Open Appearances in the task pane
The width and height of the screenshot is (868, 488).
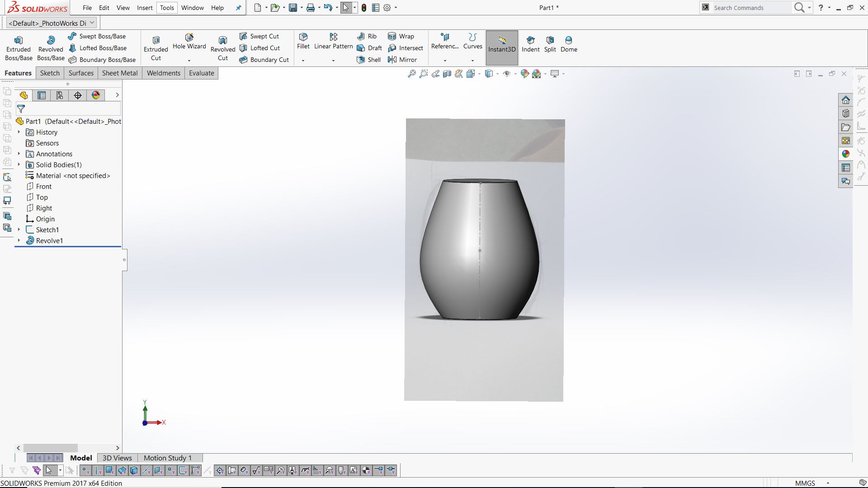coord(845,154)
